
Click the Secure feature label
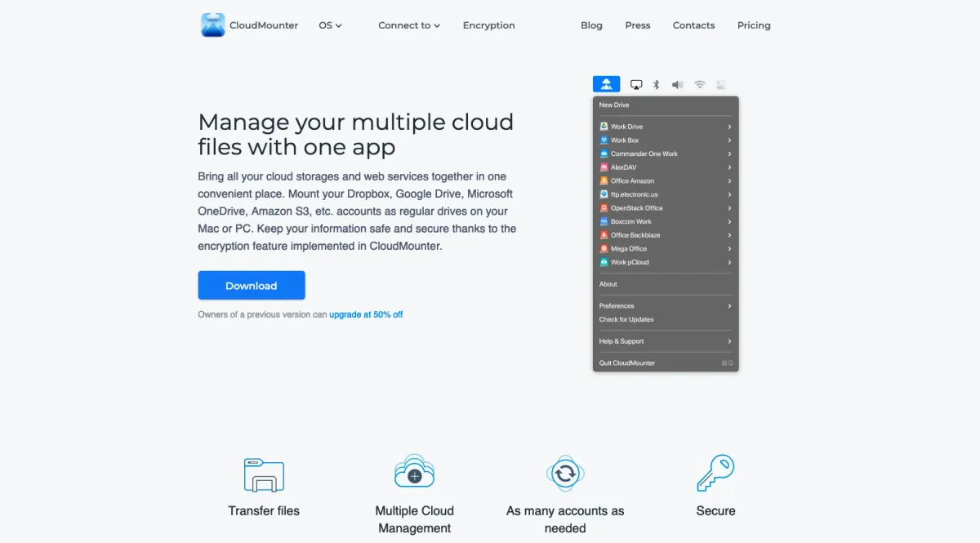pyautogui.click(x=715, y=511)
